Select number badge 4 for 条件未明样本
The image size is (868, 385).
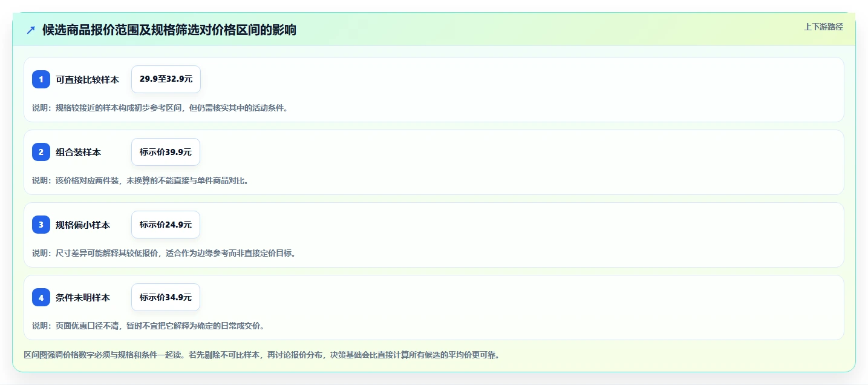(x=41, y=297)
